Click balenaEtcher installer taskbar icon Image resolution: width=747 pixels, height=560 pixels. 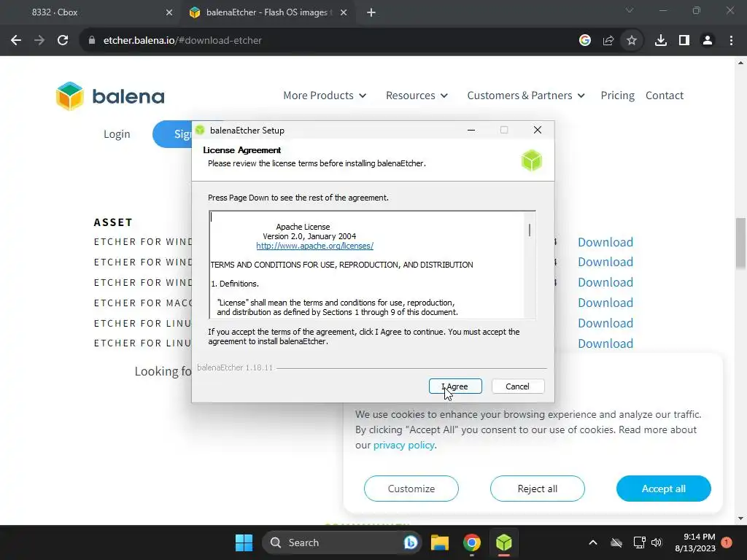(503, 542)
